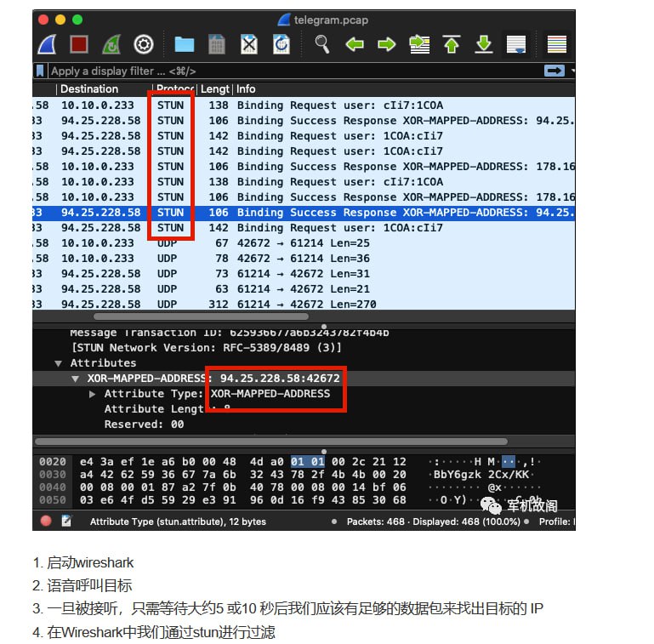Toggle packet list colorization icon
The width and height of the screenshot is (654, 644).
tap(557, 44)
